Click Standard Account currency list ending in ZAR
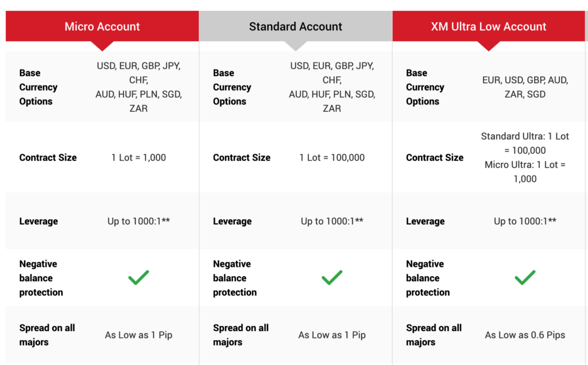The height and width of the screenshot is (365, 588). click(332, 87)
